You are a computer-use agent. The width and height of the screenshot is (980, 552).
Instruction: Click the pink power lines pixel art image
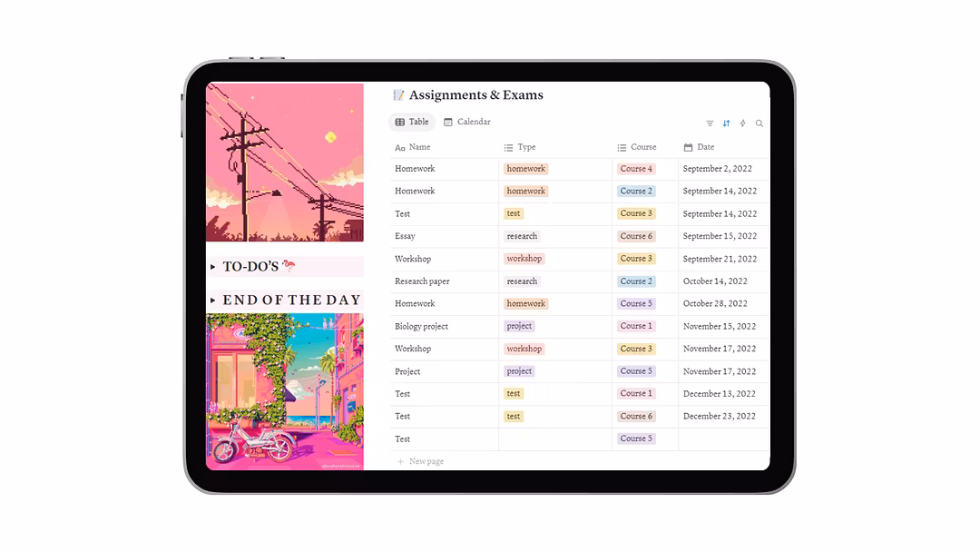[x=284, y=162]
